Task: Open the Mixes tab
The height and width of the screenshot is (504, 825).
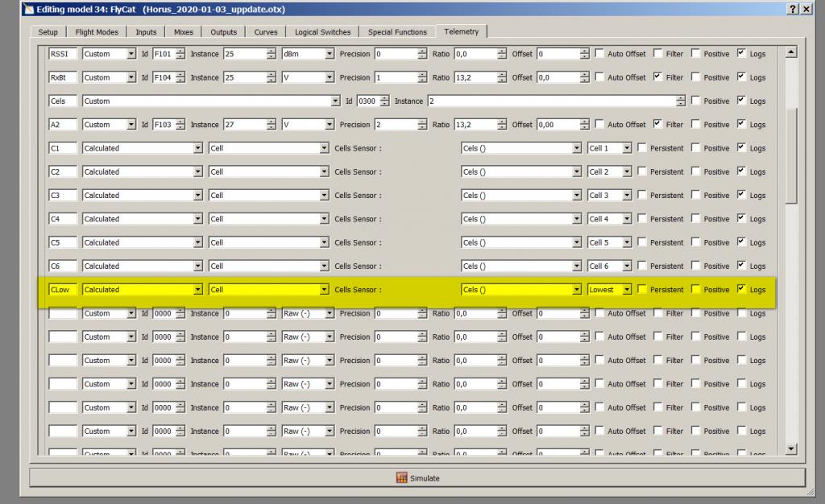Action: click(x=184, y=32)
